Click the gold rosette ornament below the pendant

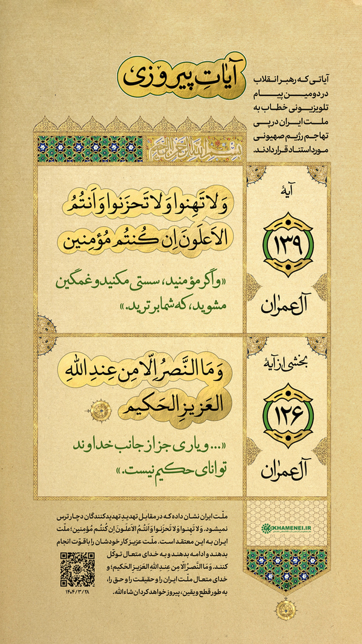[x=285, y=609]
